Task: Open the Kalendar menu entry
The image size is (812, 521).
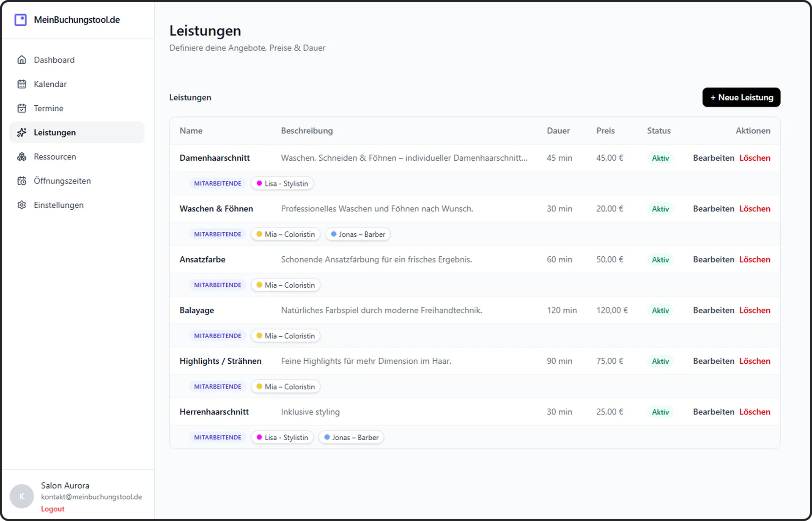Action: tap(50, 84)
